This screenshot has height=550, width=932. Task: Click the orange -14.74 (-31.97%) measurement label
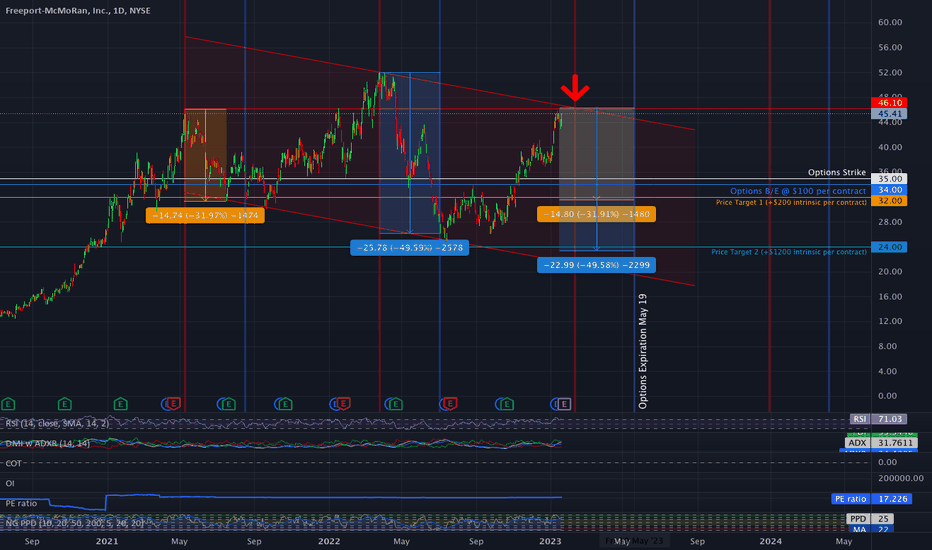click(205, 215)
